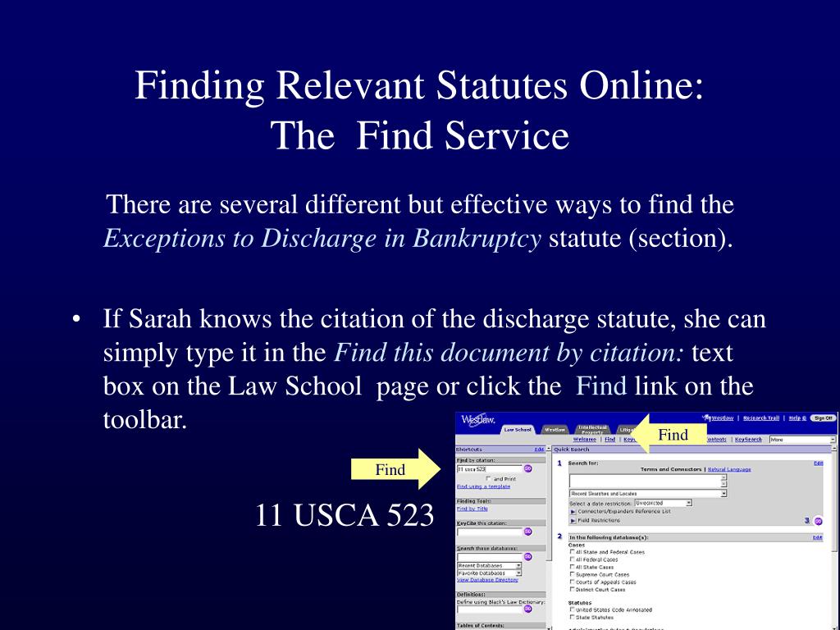Click the Quick Search pane scrollbar up arrow
Viewport: 840px width, 630px height.
tap(833, 449)
